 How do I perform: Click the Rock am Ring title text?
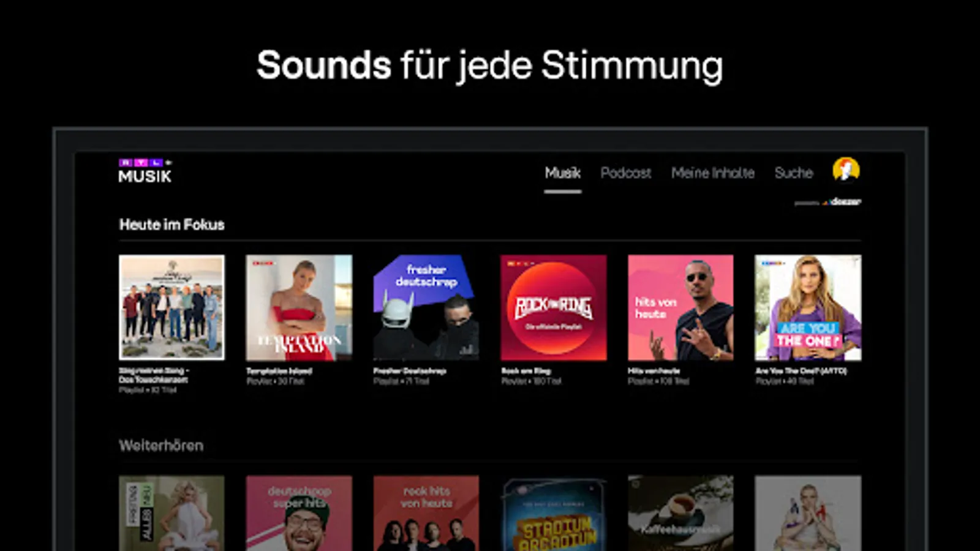point(526,371)
